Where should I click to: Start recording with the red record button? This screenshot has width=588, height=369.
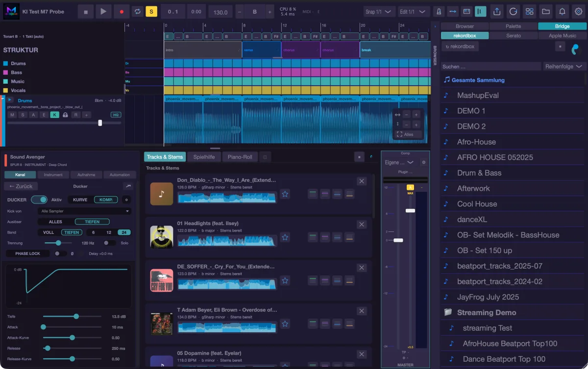pos(121,12)
